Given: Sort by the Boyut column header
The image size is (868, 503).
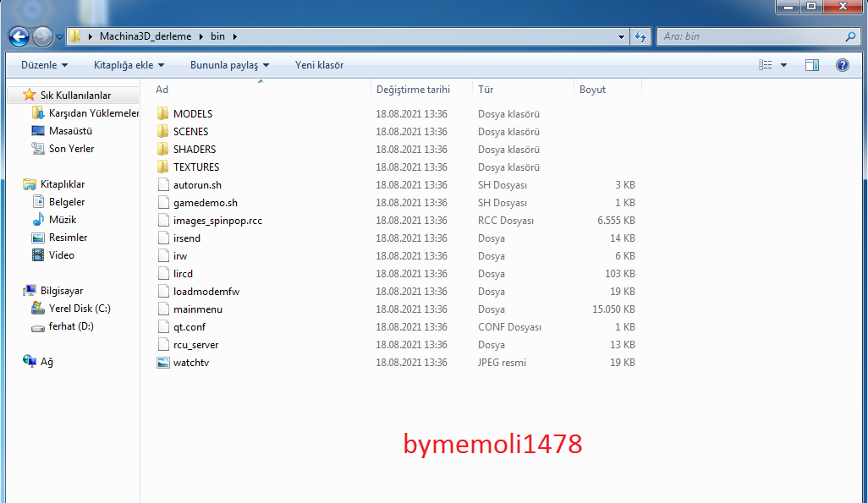Looking at the screenshot, I should coord(592,90).
